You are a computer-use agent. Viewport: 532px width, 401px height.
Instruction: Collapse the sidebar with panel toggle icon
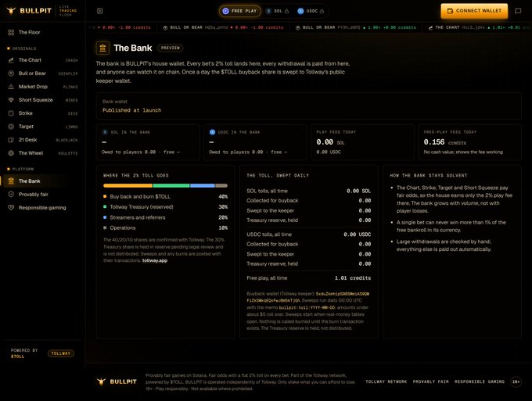tap(100, 11)
